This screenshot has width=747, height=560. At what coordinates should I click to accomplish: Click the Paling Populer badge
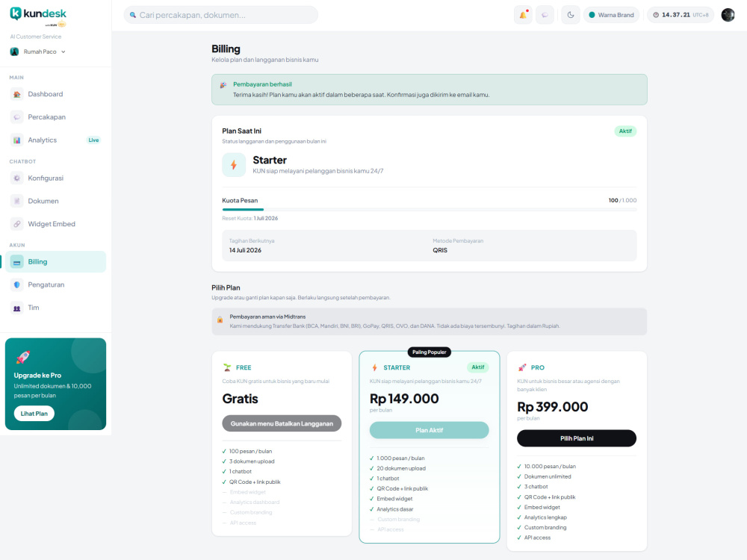[x=430, y=352]
